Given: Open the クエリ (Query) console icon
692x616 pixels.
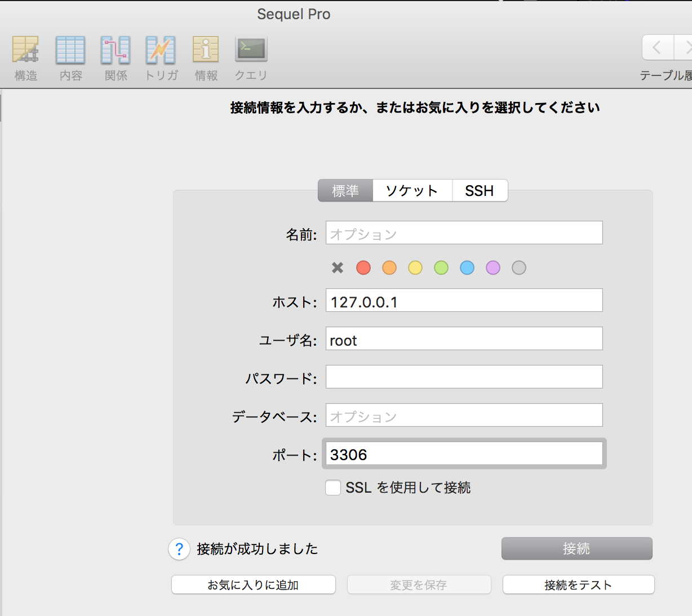Looking at the screenshot, I should [251, 50].
